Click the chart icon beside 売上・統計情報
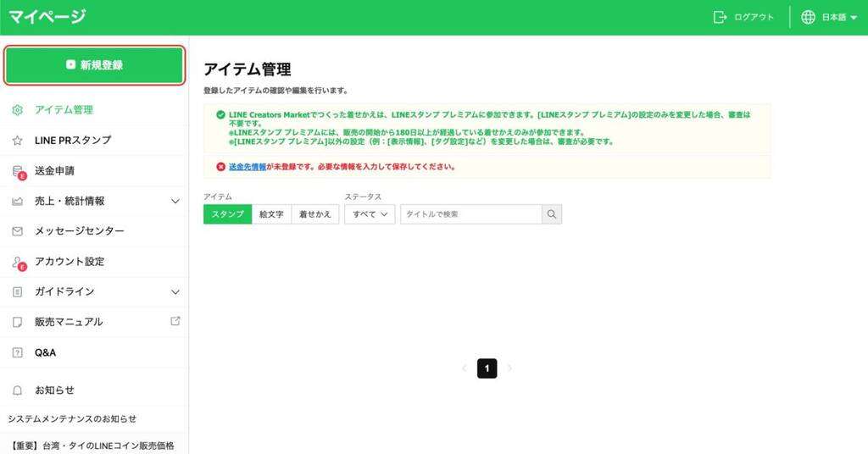The width and height of the screenshot is (868, 454). tap(17, 202)
